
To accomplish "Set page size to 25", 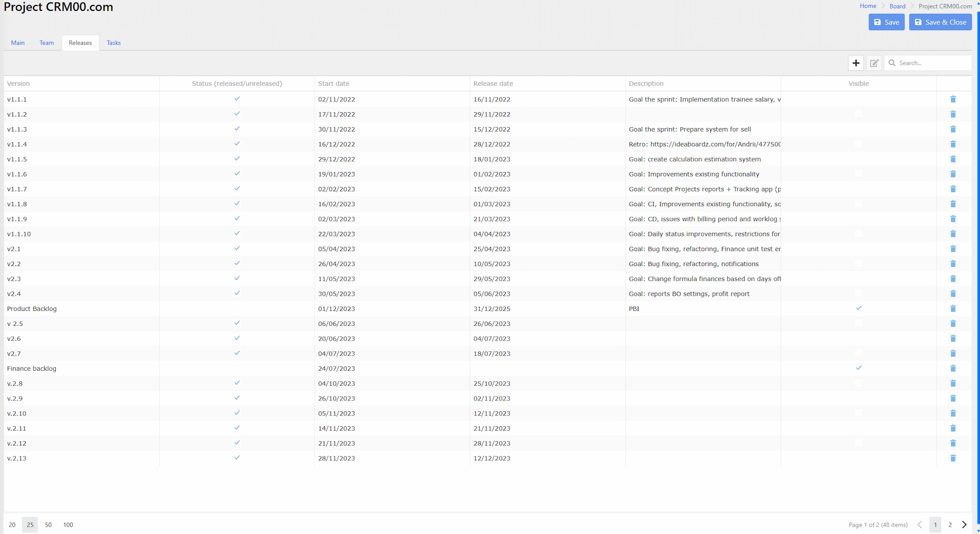I will [30, 525].
